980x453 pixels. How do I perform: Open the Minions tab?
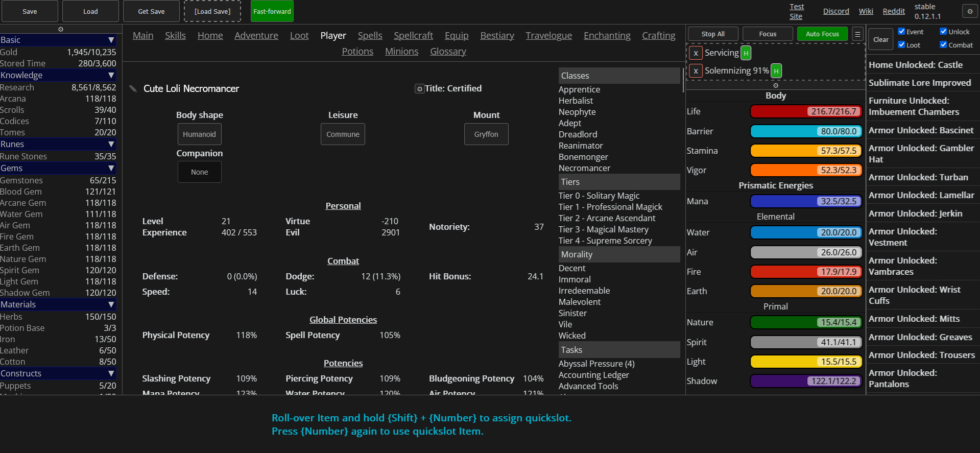[x=401, y=52]
